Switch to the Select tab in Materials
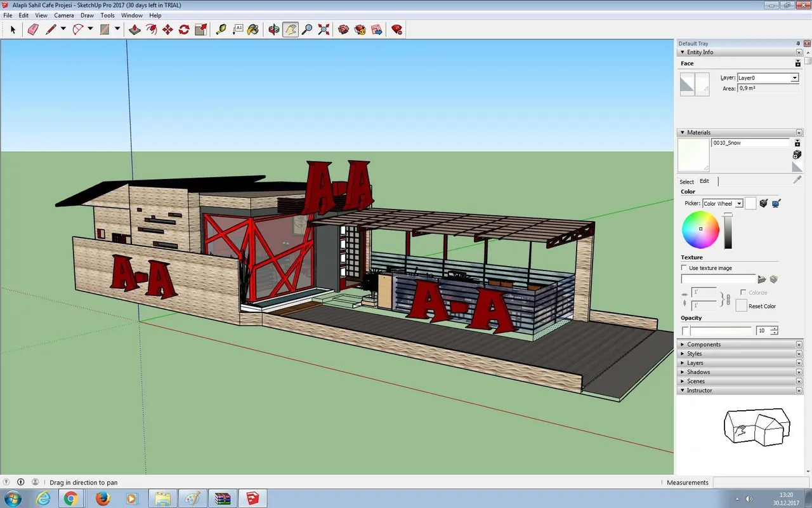This screenshot has width=812, height=508. click(686, 182)
